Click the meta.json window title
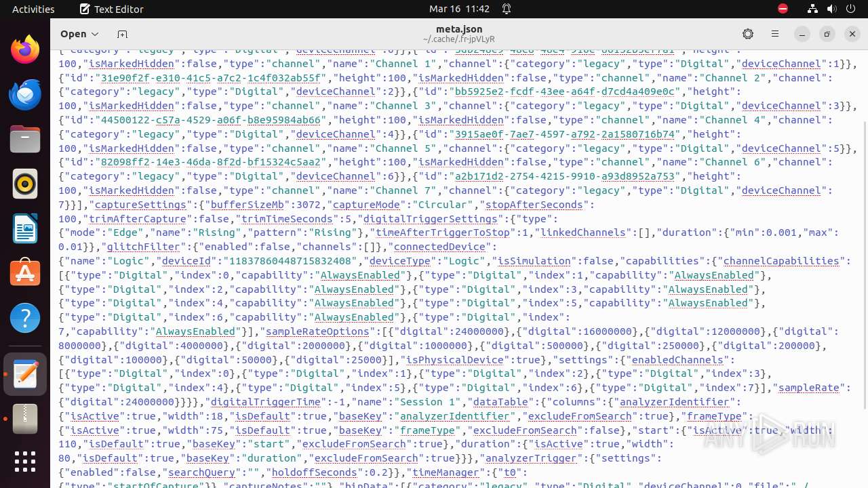This screenshot has height=488, width=868. (x=459, y=29)
